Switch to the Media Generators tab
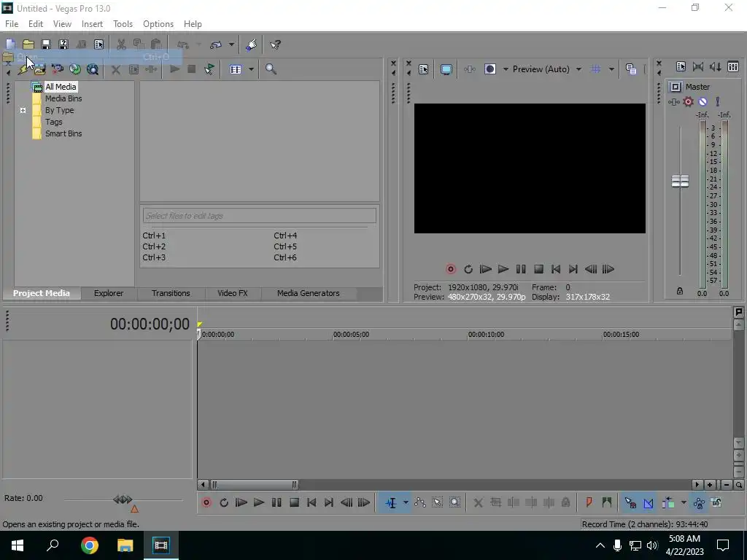 point(309,293)
